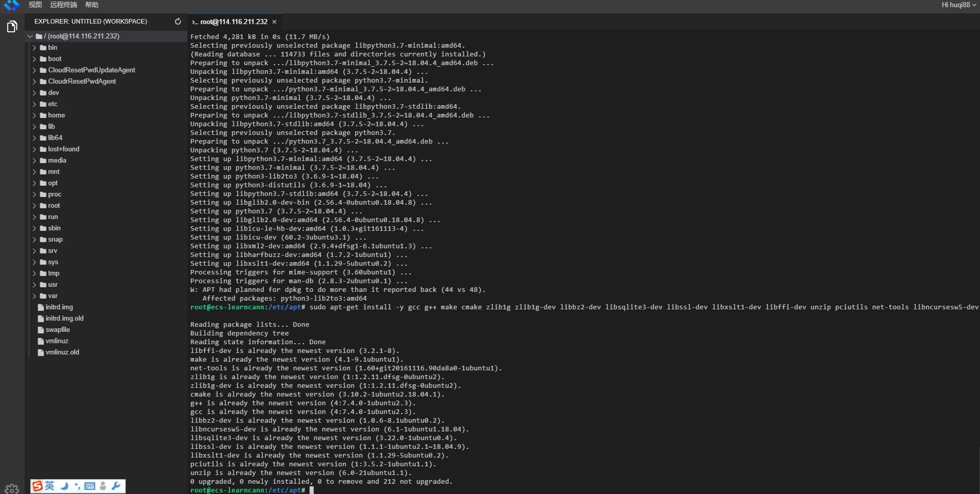Refresh the Explorer workspace
Screen dimensions: 980x494
[178, 22]
